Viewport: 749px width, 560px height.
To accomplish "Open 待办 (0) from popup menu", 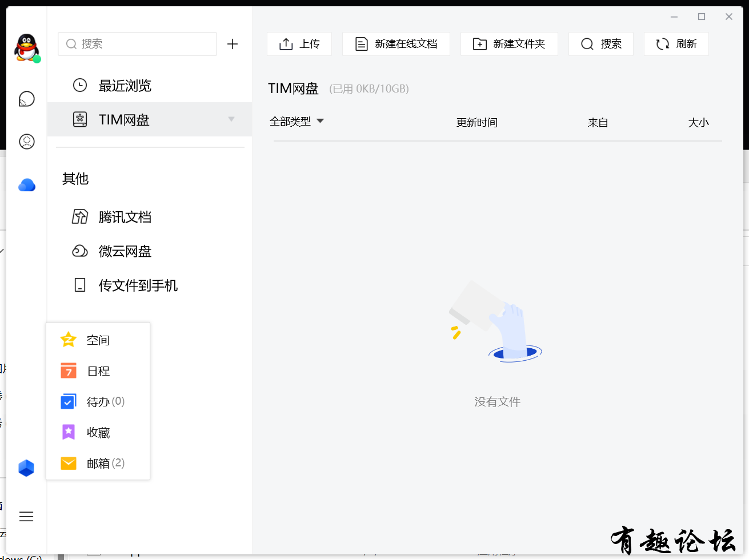I will click(x=98, y=401).
